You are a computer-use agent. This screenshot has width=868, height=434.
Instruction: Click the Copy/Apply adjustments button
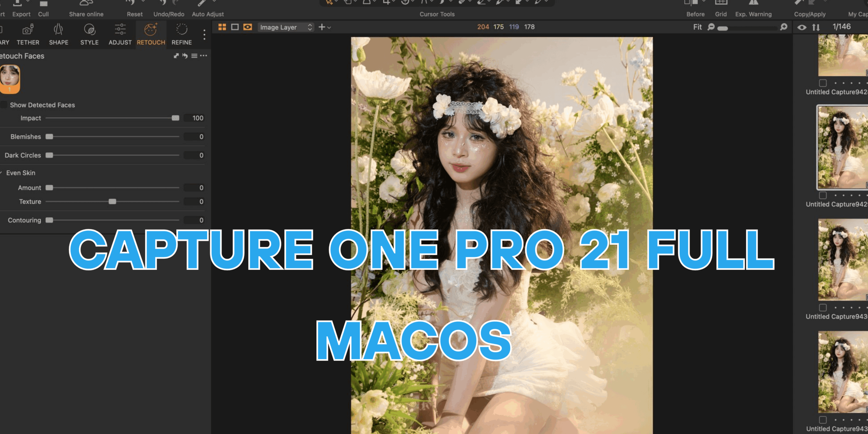click(810, 9)
